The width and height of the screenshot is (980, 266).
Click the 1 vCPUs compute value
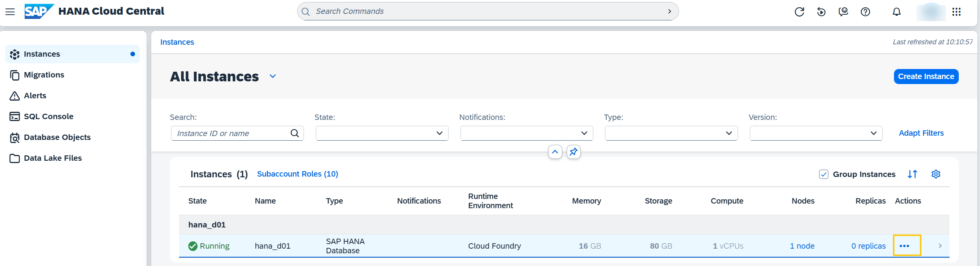(728, 246)
